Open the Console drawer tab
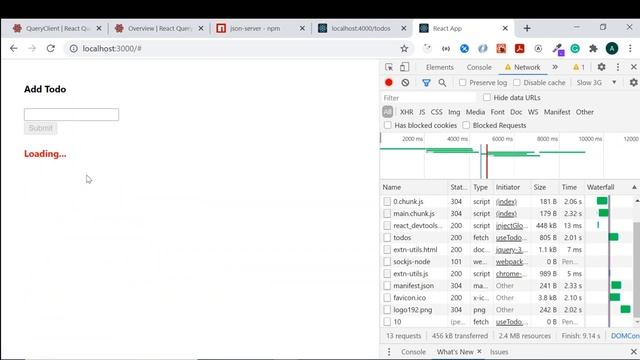The width and height of the screenshot is (640, 360). 413,352
